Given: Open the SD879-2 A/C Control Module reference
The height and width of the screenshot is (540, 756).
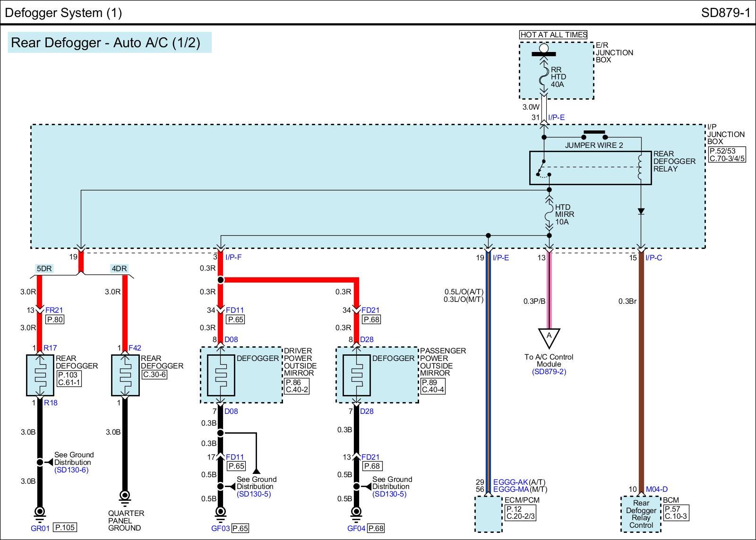Looking at the screenshot, I should (x=549, y=372).
